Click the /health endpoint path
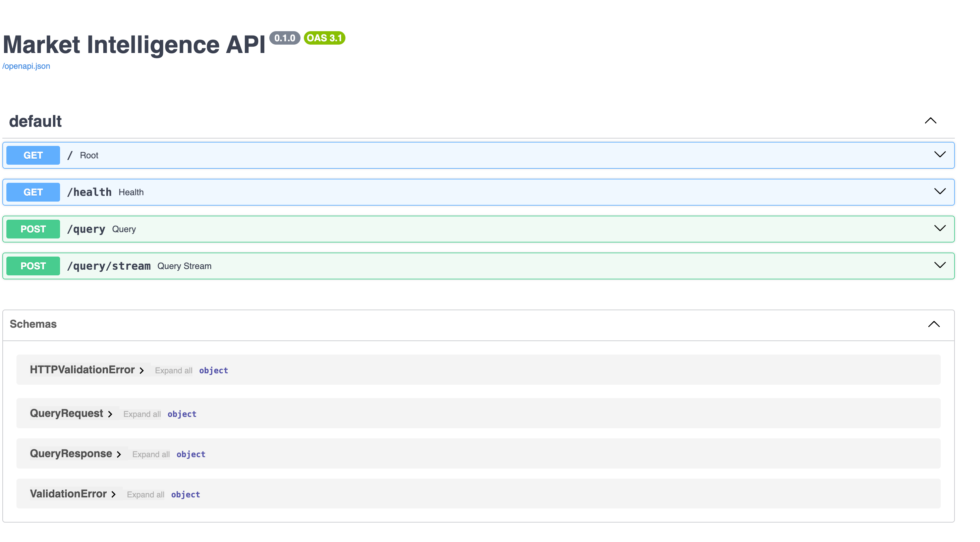The height and width of the screenshot is (542, 980). point(90,192)
